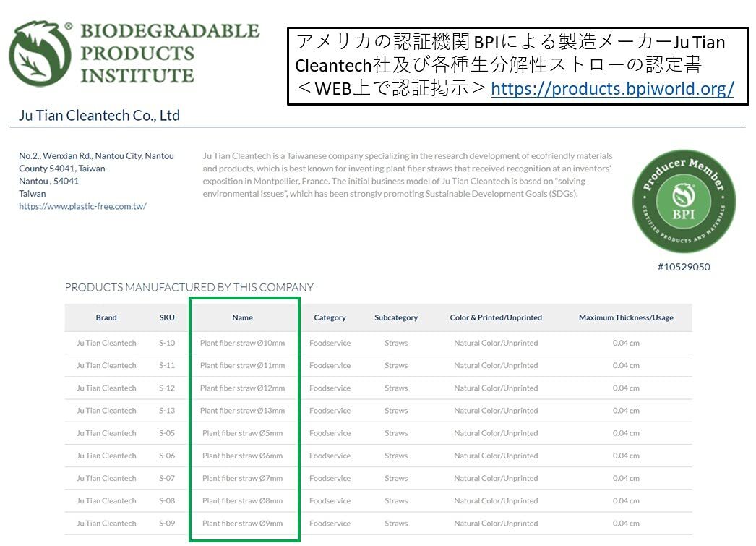Click the Nantou, 54041 address line
The width and height of the screenshot is (756, 546).
pos(48,181)
